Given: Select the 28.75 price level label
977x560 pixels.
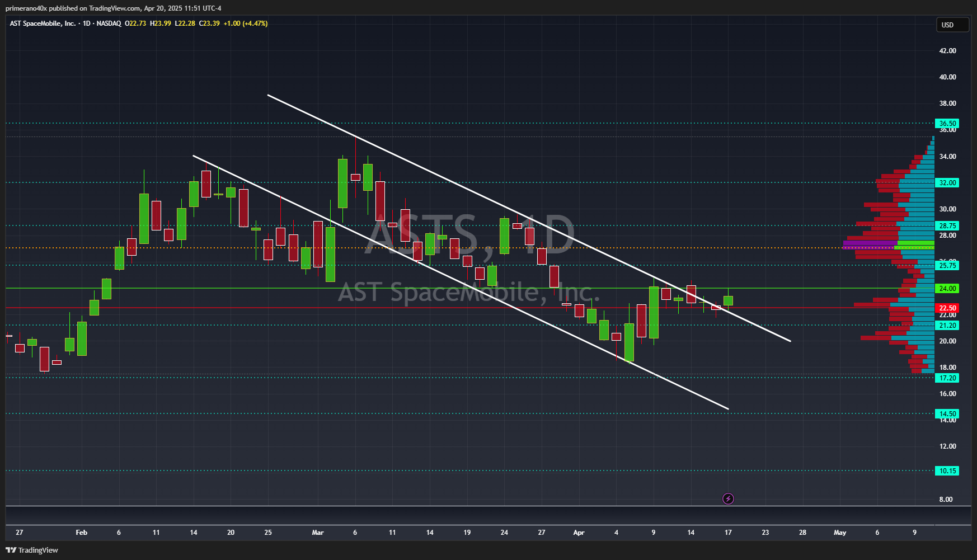Looking at the screenshot, I should tap(947, 226).
